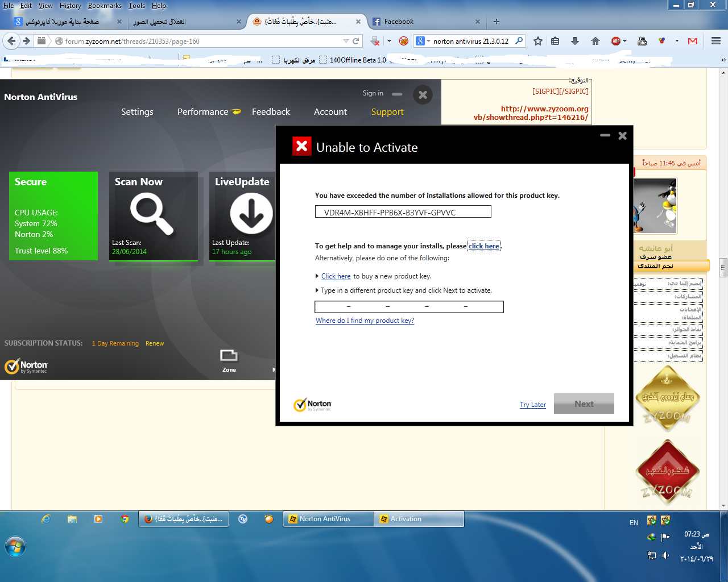Click Sign in on Norton window
728x582 pixels.
373,93
